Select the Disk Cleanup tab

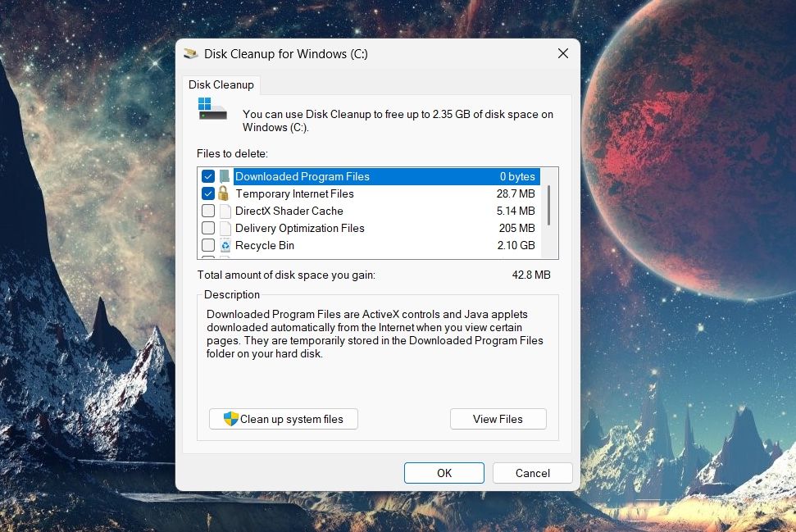click(221, 84)
